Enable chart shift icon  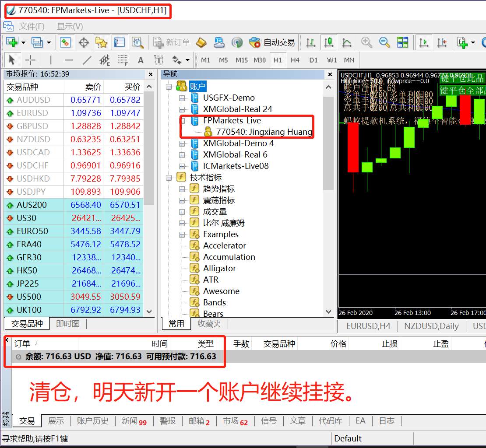442,42
